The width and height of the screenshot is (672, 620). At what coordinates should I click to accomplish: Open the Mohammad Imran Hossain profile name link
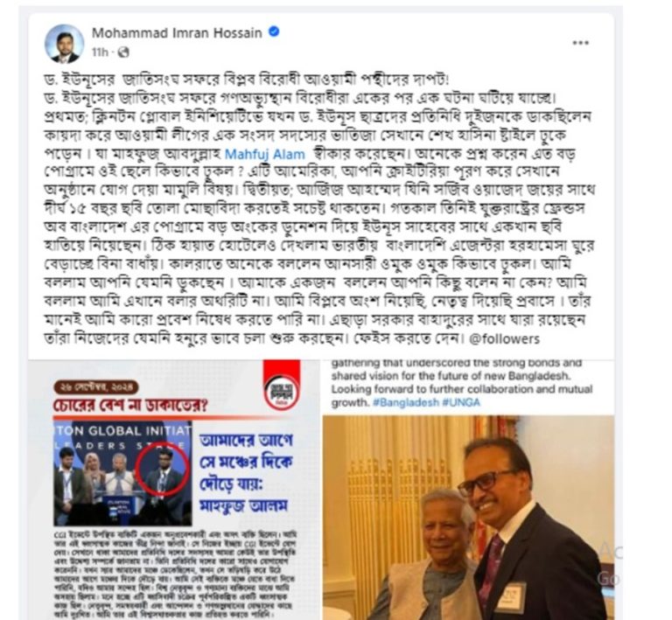(x=177, y=32)
